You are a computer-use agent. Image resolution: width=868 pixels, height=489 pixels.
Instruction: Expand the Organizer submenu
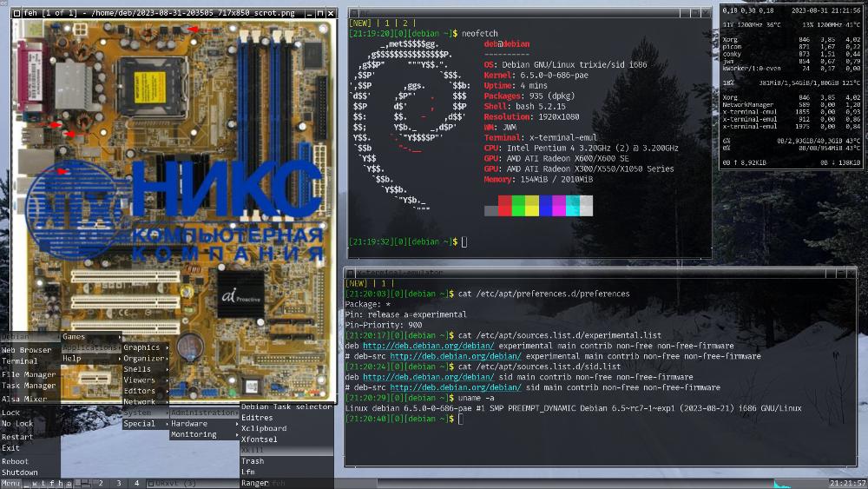click(x=146, y=359)
